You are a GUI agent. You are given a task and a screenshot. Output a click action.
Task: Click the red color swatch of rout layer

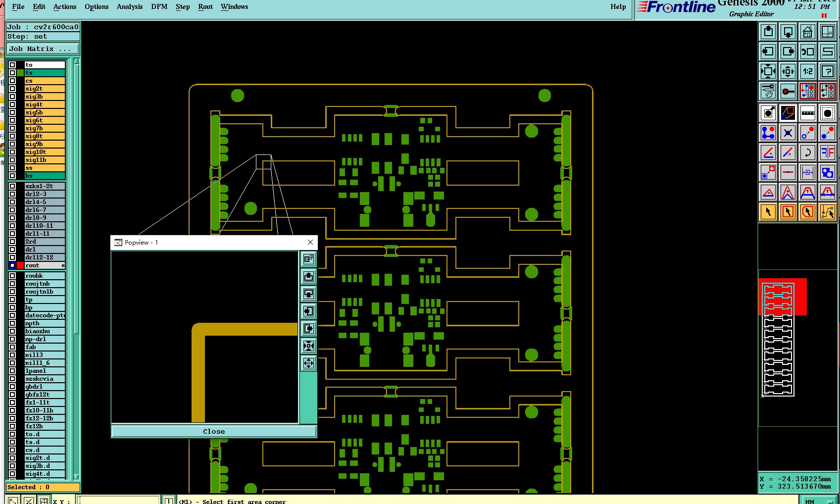coord(20,265)
